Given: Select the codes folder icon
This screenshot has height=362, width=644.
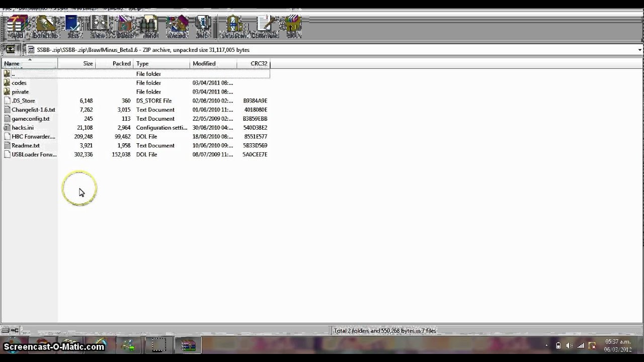Looking at the screenshot, I should [7, 82].
